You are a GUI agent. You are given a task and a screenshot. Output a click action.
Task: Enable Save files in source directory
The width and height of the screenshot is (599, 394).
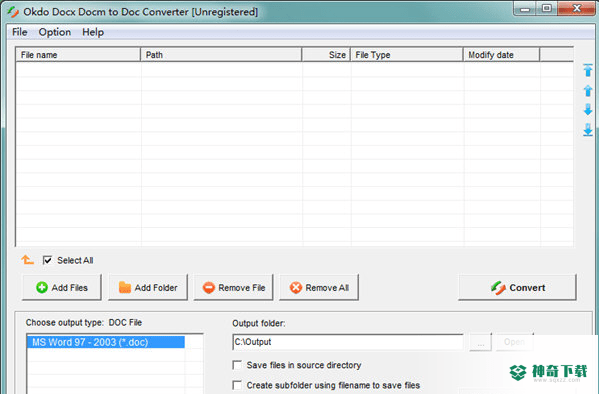click(x=237, y=365)
